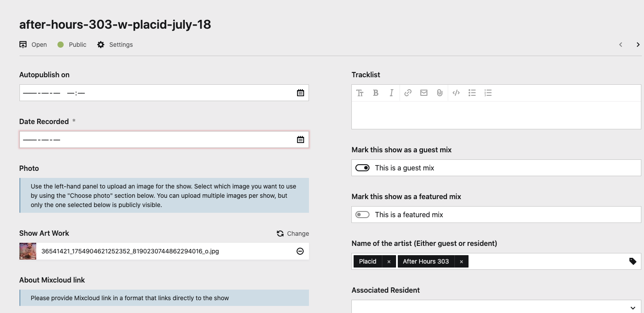Open the Autopublish date picker calendar
This screenshot has width=644, height=313.
pos(301,93)
